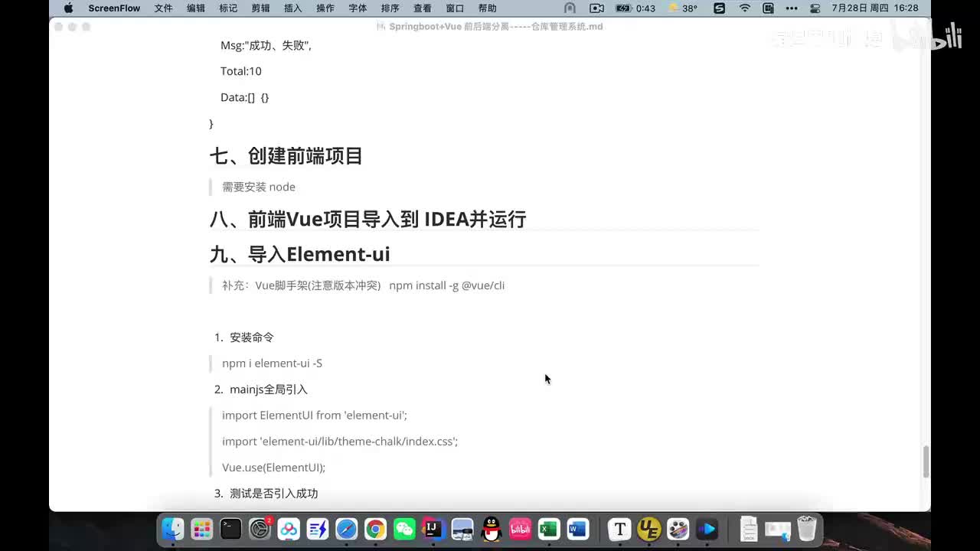This screenshot has height=551, width=980.
Task: Click list item 安装命令
Action: coord(252,337)
